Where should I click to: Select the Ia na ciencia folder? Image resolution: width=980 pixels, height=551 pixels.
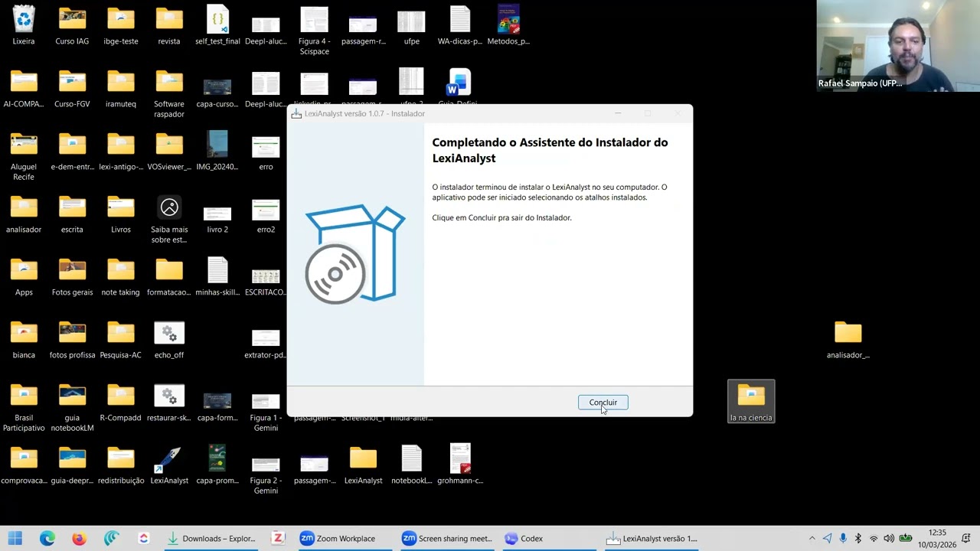pos(751,402)
